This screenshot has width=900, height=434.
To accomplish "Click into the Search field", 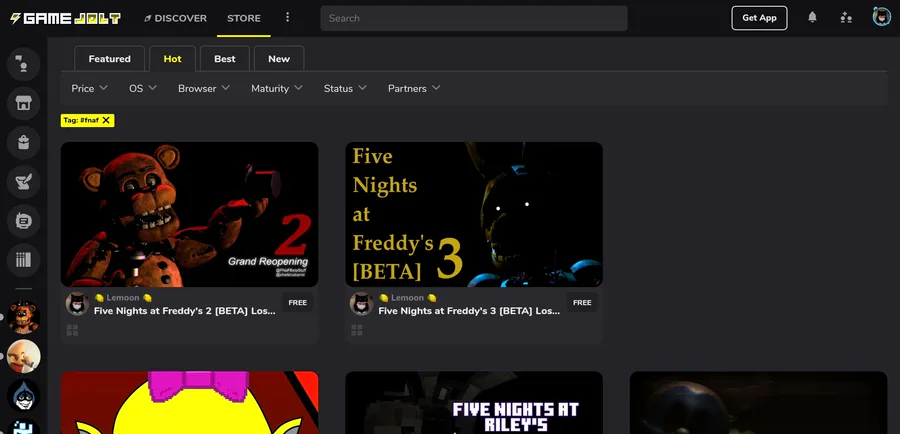I will pyautogui.click(x=474, y=18).
